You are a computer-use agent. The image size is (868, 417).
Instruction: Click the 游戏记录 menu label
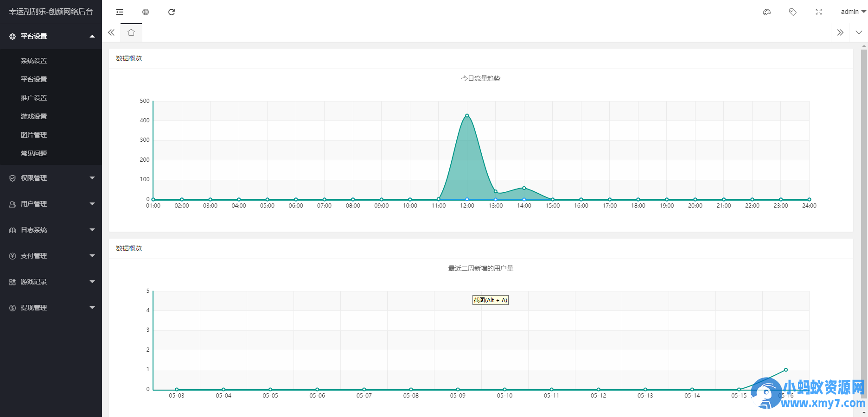(34, 282)
